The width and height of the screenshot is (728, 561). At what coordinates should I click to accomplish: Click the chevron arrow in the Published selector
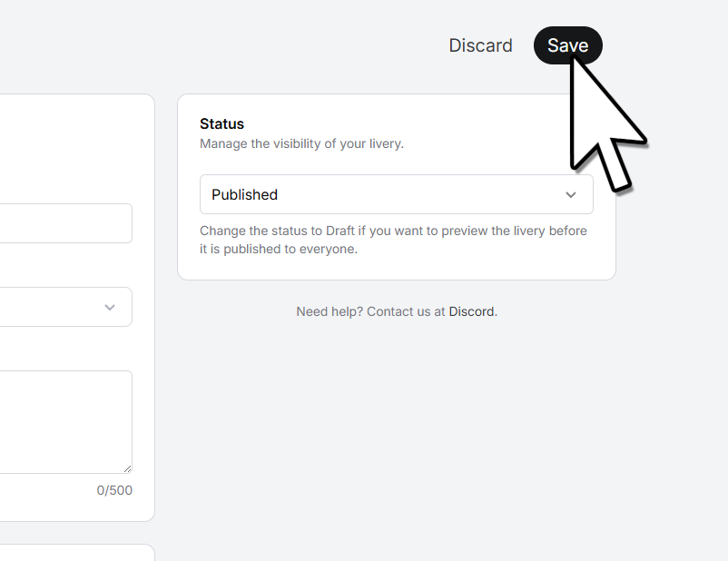point(571,195)
